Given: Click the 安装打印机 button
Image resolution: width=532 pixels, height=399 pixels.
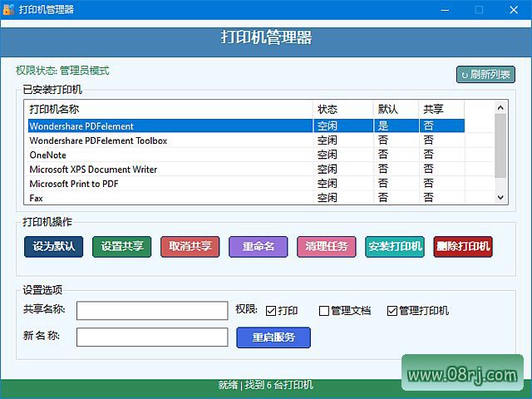Looking at the screenshot, I should coord(395,246).
